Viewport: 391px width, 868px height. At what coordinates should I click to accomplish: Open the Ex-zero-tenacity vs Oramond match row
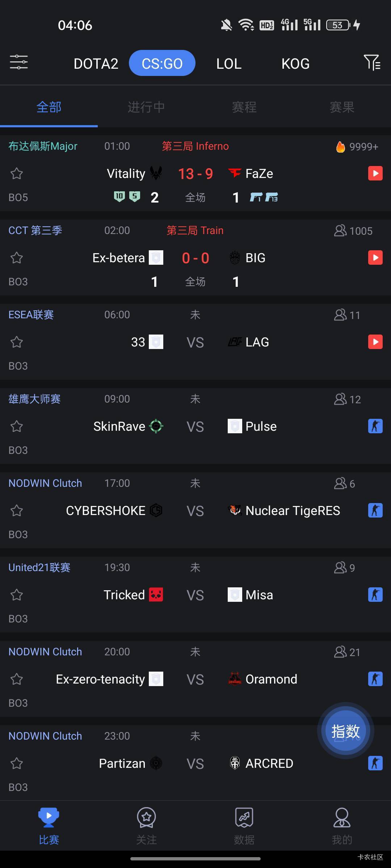coord(195,679)
